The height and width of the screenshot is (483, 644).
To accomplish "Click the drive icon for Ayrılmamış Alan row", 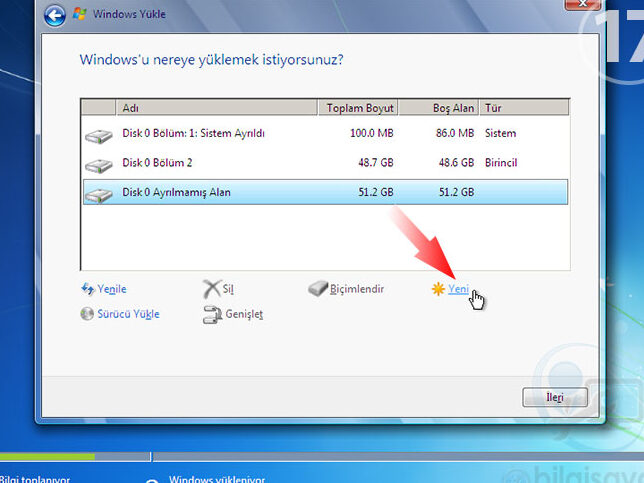I will pyautogui.click(x=99, y=195).
